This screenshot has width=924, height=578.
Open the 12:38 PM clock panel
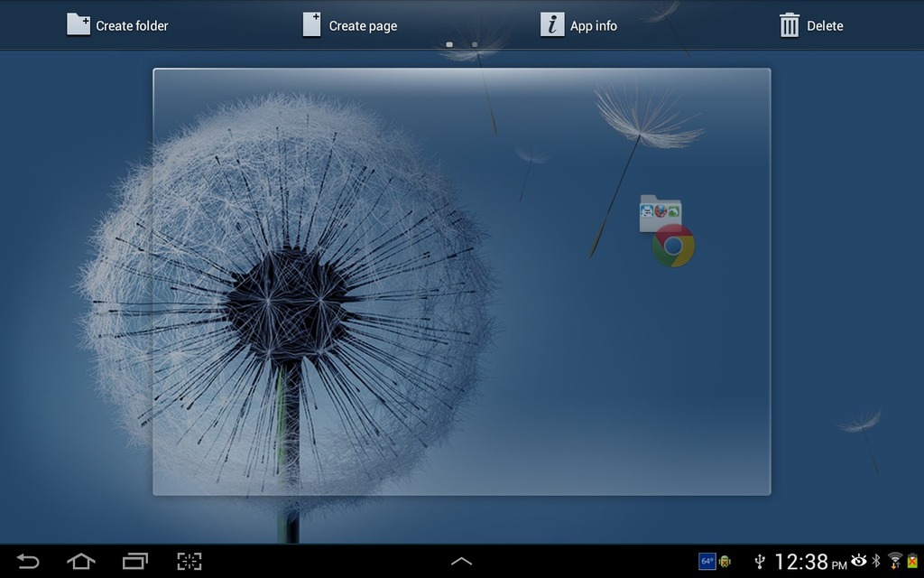click(x=810, y=562)
